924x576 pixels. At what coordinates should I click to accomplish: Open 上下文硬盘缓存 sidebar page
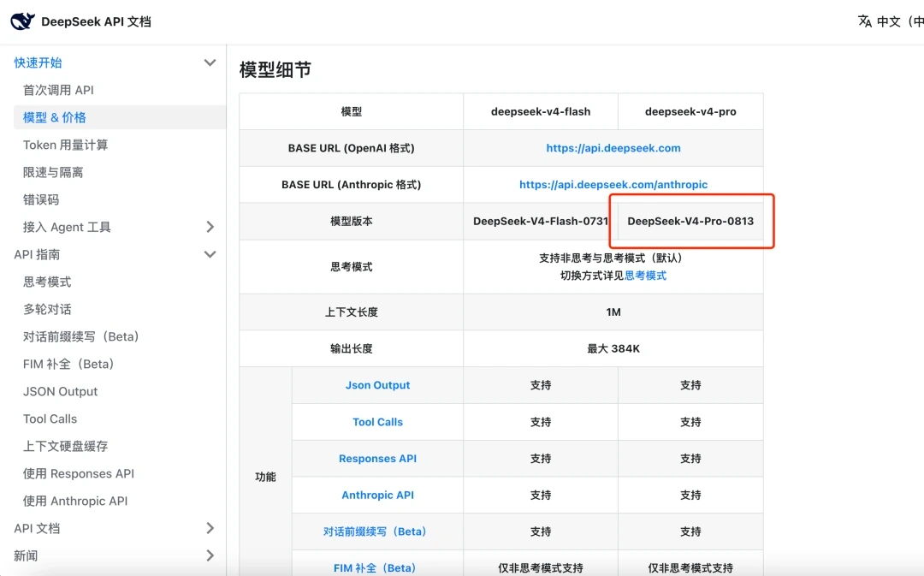pyautogui.click(x=65, y=446)
